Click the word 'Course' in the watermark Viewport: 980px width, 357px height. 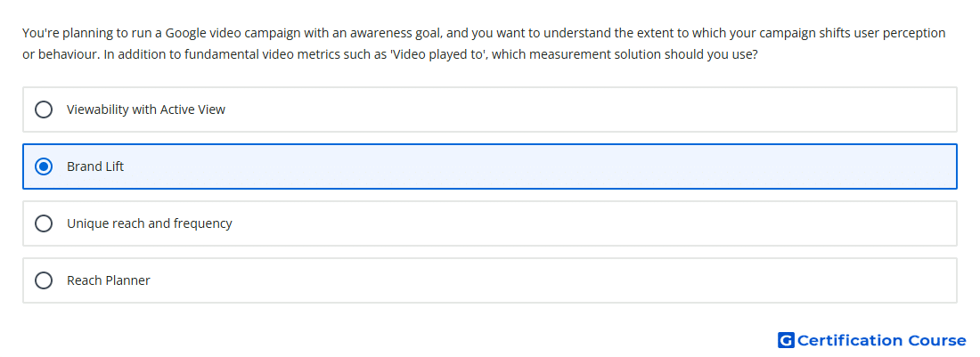937,340
